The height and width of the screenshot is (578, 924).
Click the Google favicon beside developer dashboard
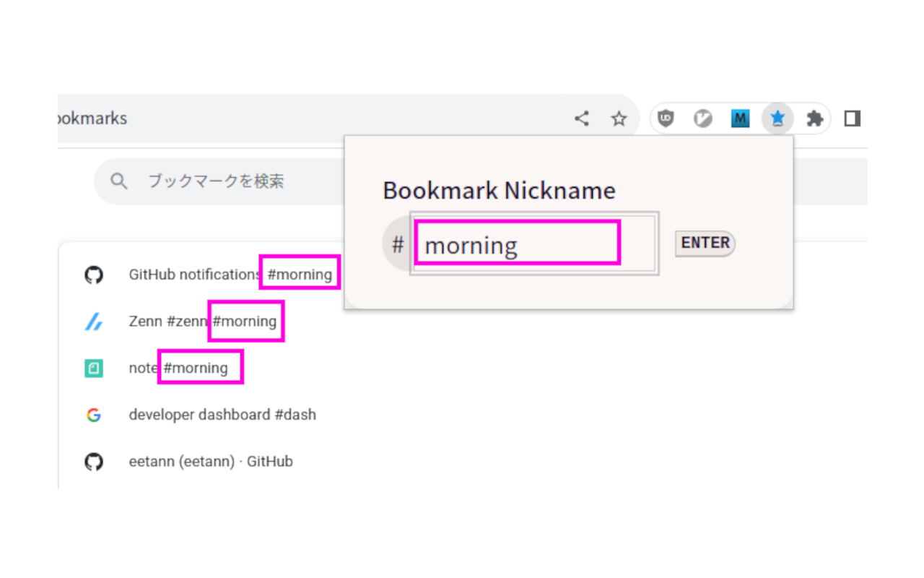(93, 415)
